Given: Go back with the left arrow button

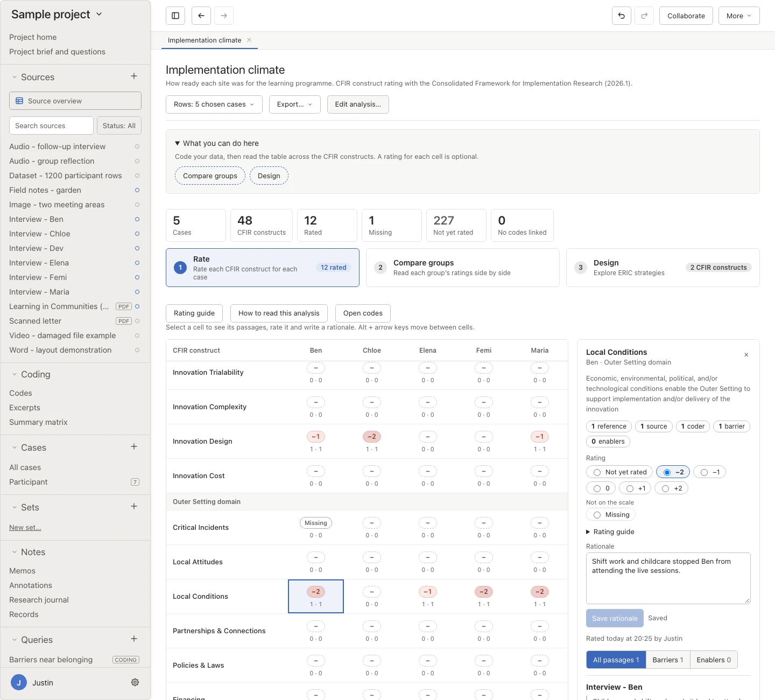Looking at the screenshot, I should coord(201,16).
